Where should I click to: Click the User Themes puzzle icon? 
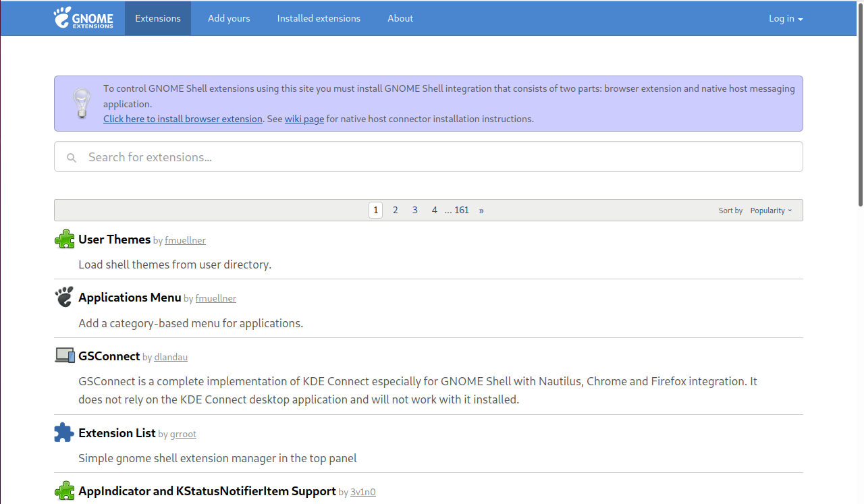point(64,240)
